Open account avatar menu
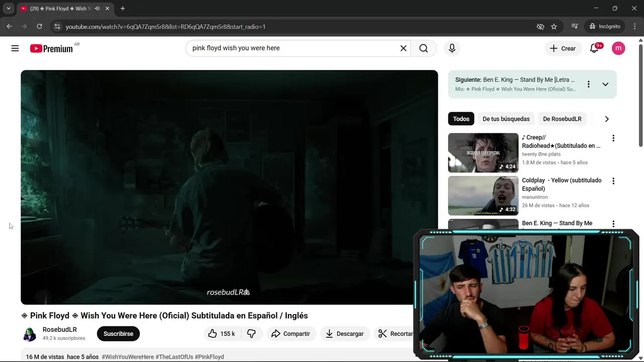Viewport: 644px width, 362px height. 618,48
